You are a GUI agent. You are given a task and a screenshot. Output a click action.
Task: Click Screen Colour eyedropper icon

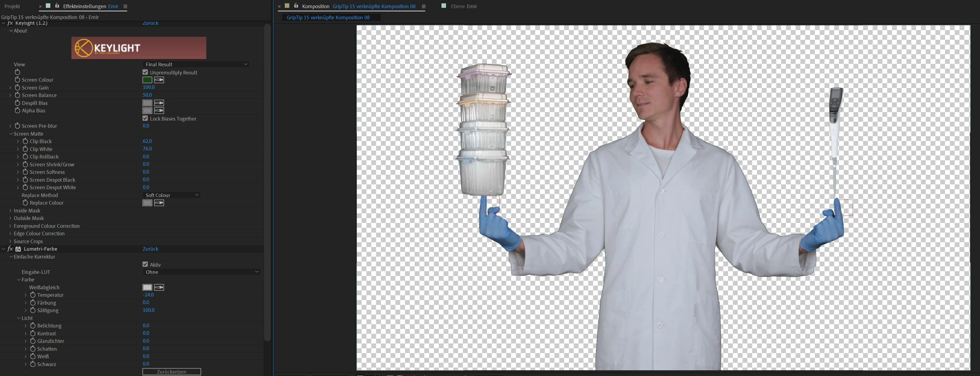pyautogui.click(x=159, y=80)
